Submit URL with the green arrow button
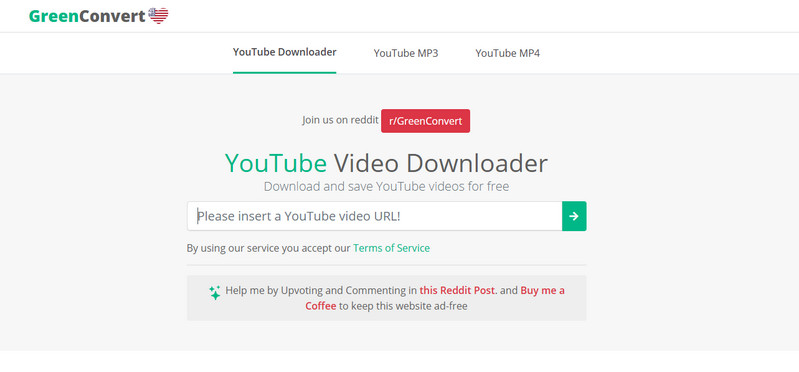This screenshot has width=799, height=372. 574,216
